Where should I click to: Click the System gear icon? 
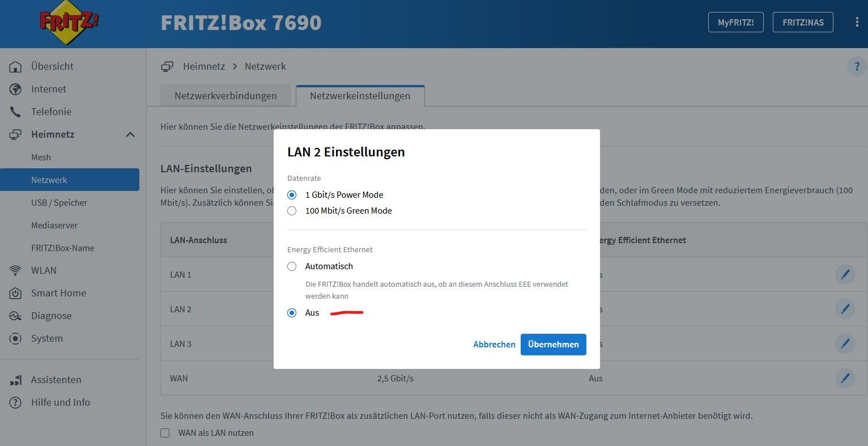pos(15,339)
